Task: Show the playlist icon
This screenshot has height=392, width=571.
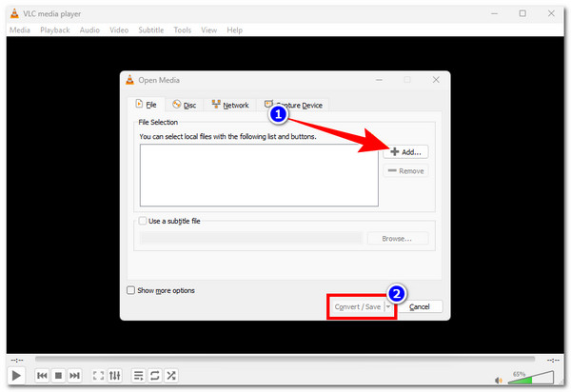Action: tap(138, 375)
